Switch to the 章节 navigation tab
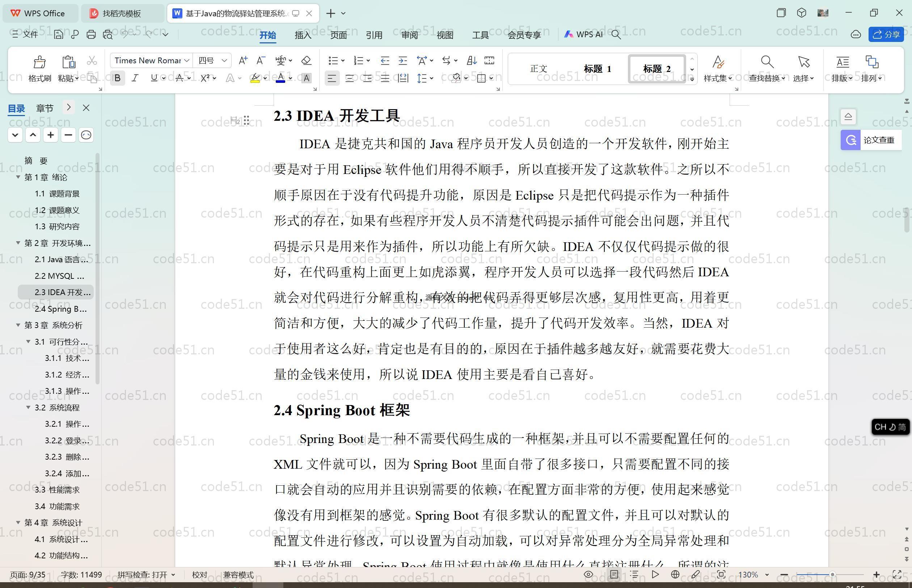 click(45, 108)
